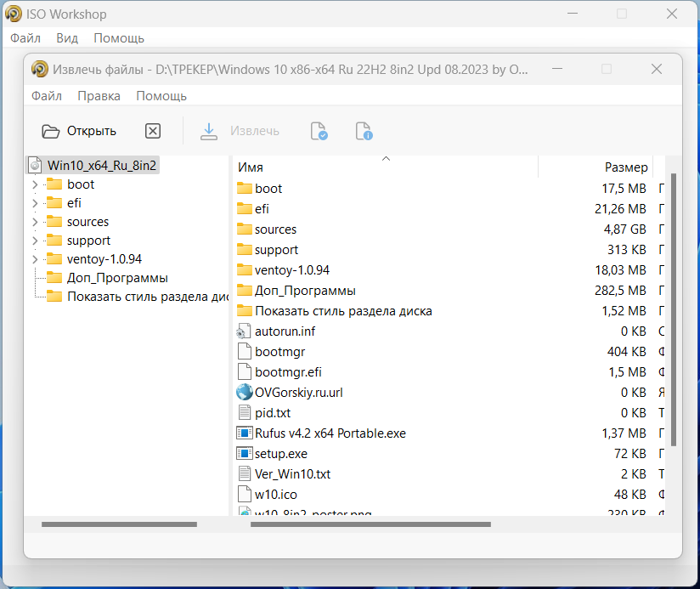Sort list by Имя column header
The image size is (700, 589).
pyautogui.click(x=386, y=167)
